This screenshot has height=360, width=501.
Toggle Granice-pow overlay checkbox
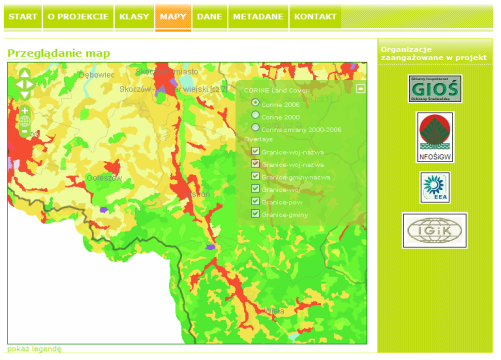click(255, 201)
